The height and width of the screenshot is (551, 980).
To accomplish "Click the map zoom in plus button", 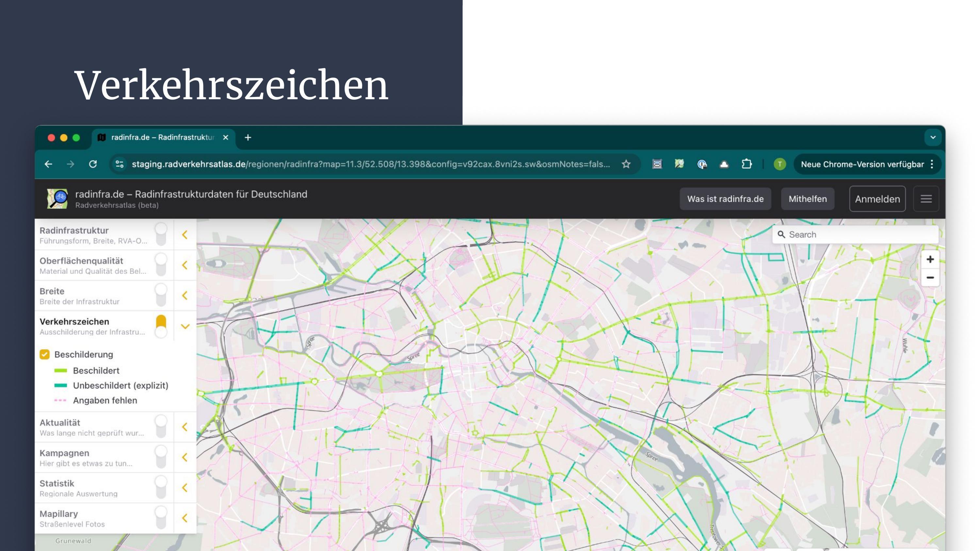I will pos(930,259).
